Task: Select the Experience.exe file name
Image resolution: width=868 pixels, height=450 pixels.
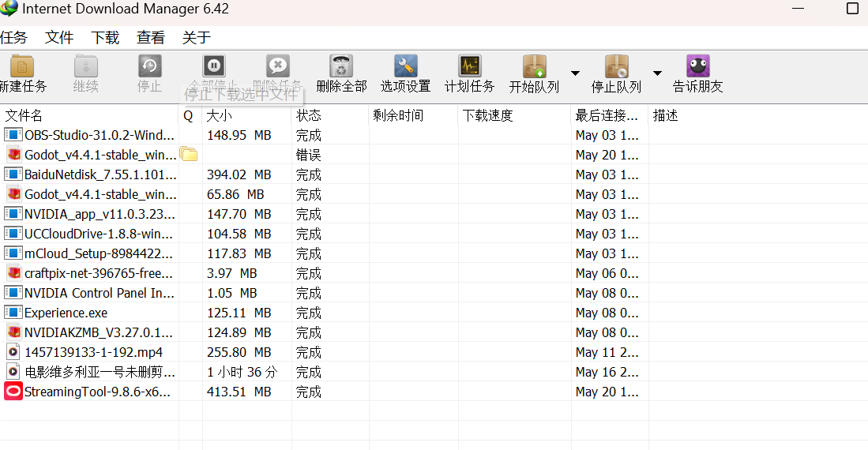Action: [66, 313]
